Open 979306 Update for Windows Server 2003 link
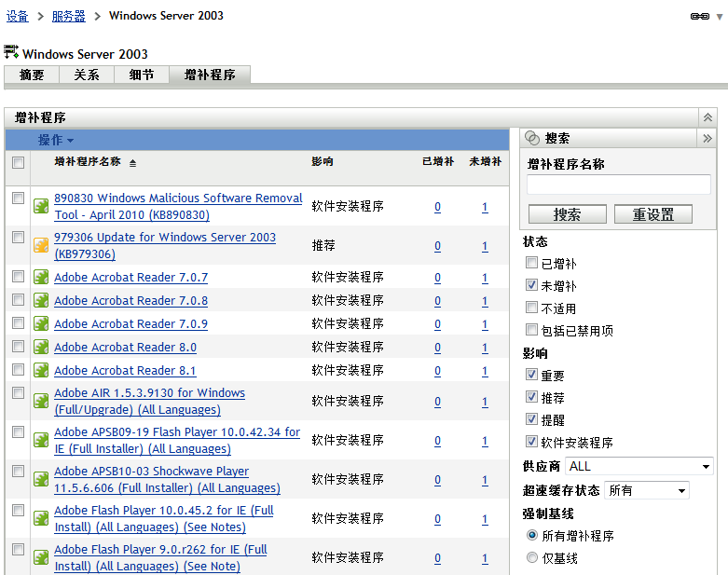Image resolution: width=728 pixels, height=575 pixels. pyautogui.click(x=165, y=245)
